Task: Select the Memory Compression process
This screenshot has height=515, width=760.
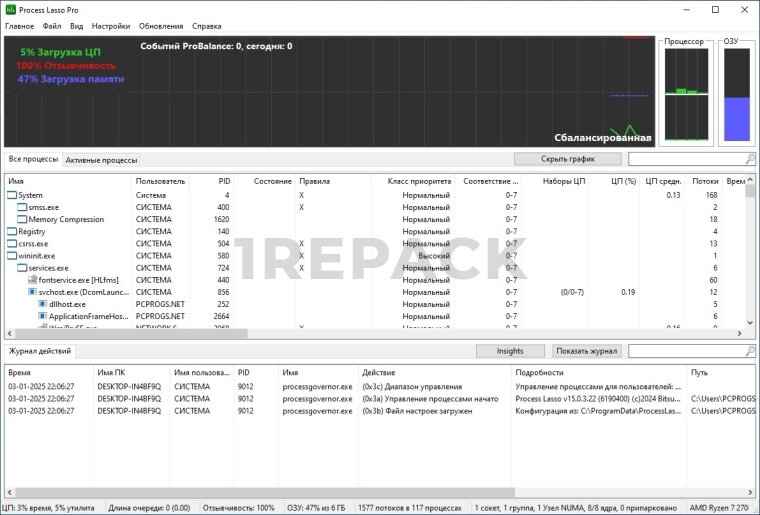Action: 66,219
